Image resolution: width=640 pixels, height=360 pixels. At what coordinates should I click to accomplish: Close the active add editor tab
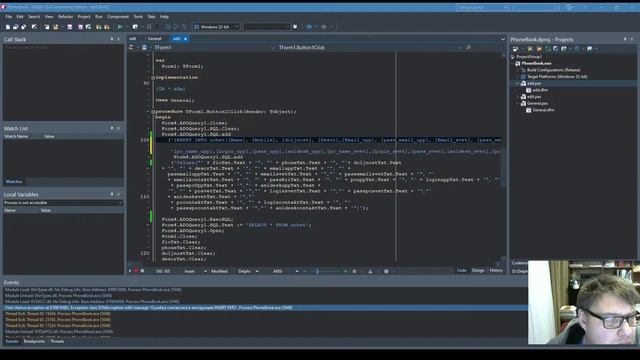tap(185, 39)
